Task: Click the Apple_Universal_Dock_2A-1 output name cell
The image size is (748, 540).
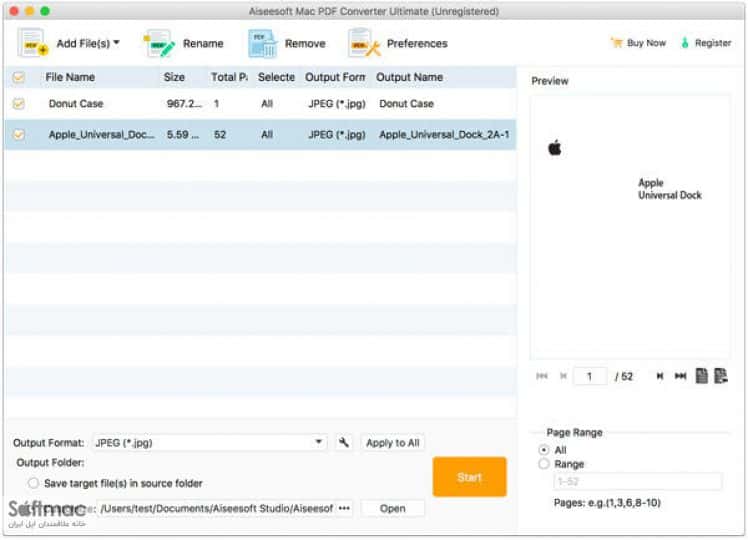Action: pyautogui.click(x=444, y=135)
